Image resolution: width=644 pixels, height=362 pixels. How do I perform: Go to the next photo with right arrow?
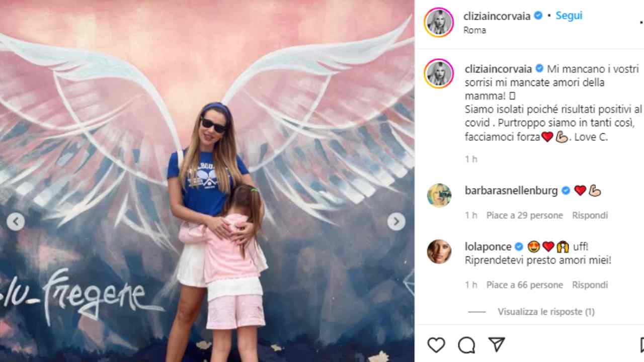point(396,221)
